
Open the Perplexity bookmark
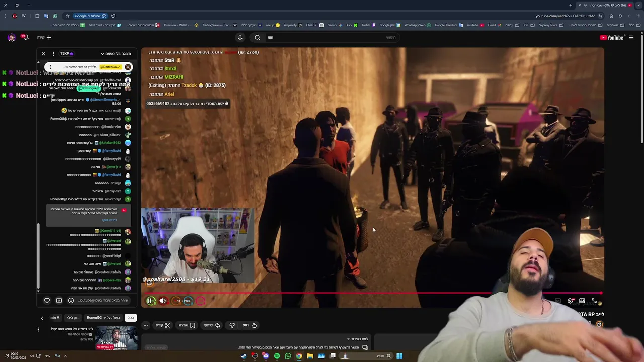point(292,25)
